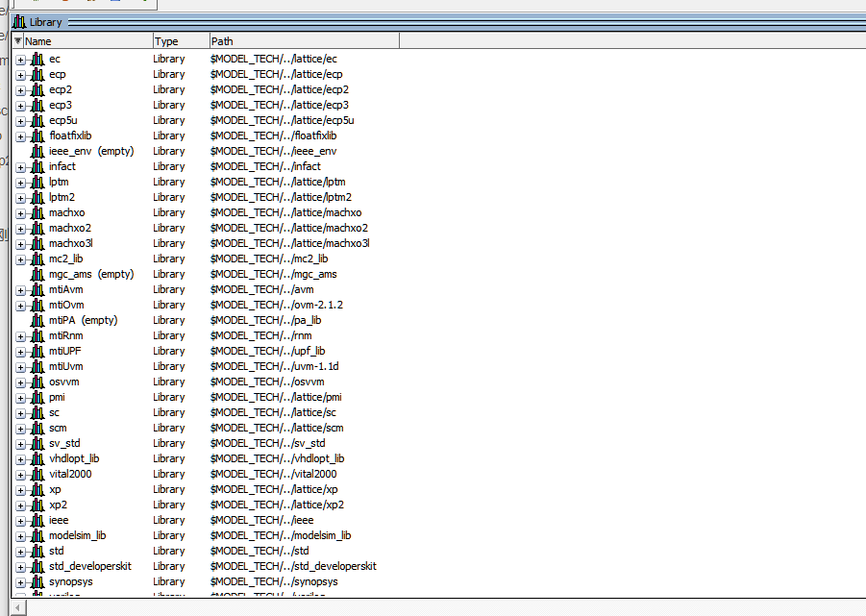Expand the mtiAvm library node
Viewport: 866px width, 616px height.
(20, 290)
